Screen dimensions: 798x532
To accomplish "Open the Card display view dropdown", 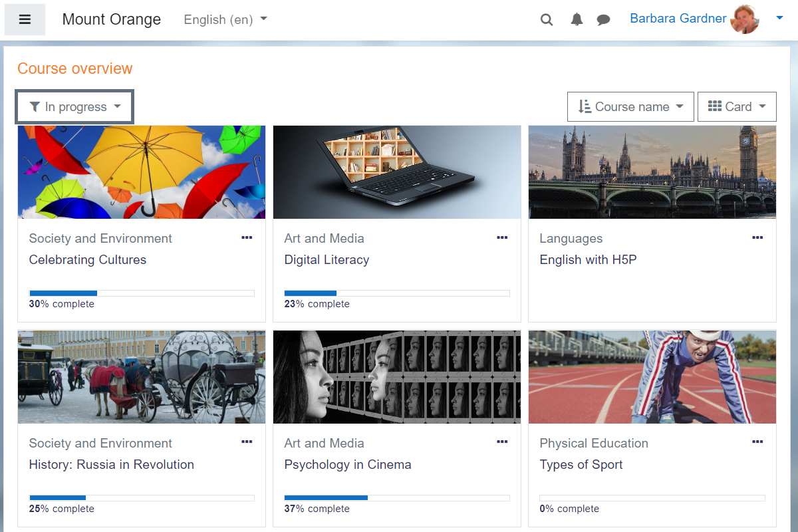I will tap(737, 106).
